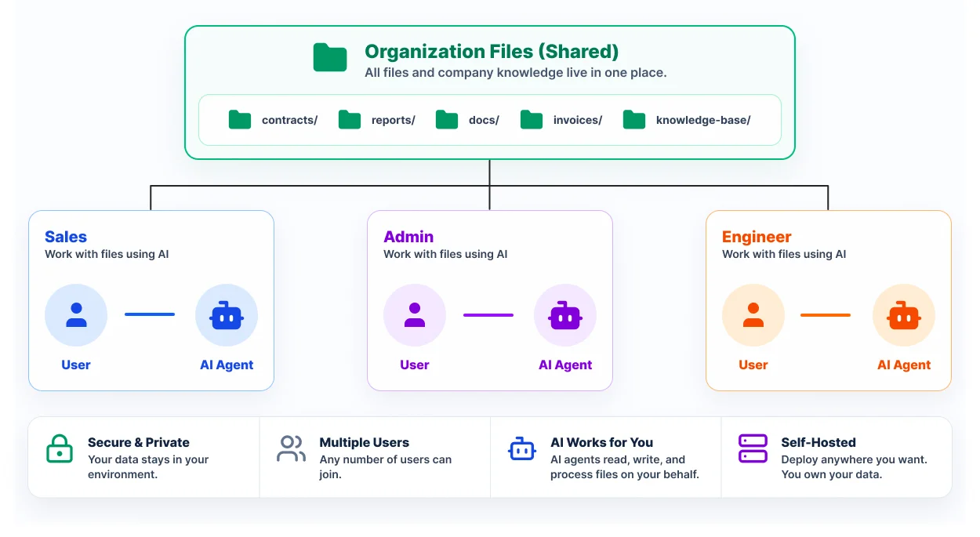Screen dimensions: 980x537
Task: Click "Work with files using AI" under Admin
Action: (445, 254)
